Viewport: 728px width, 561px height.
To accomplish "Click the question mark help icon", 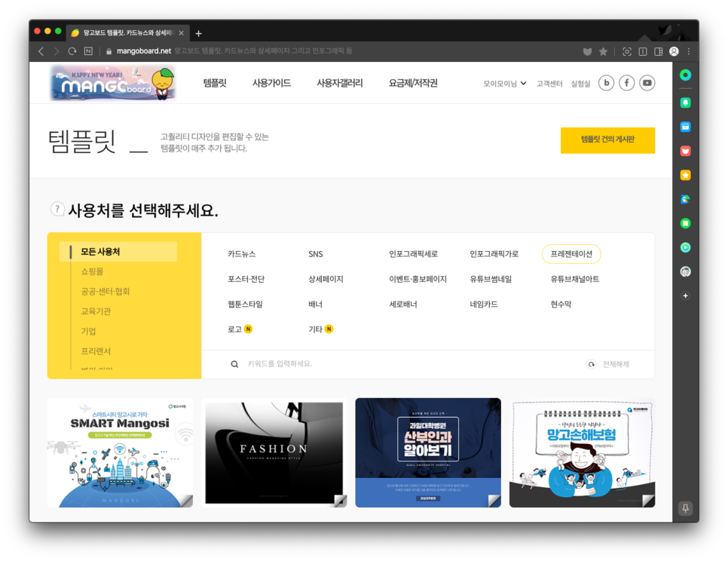I will (x=57, y=209).
